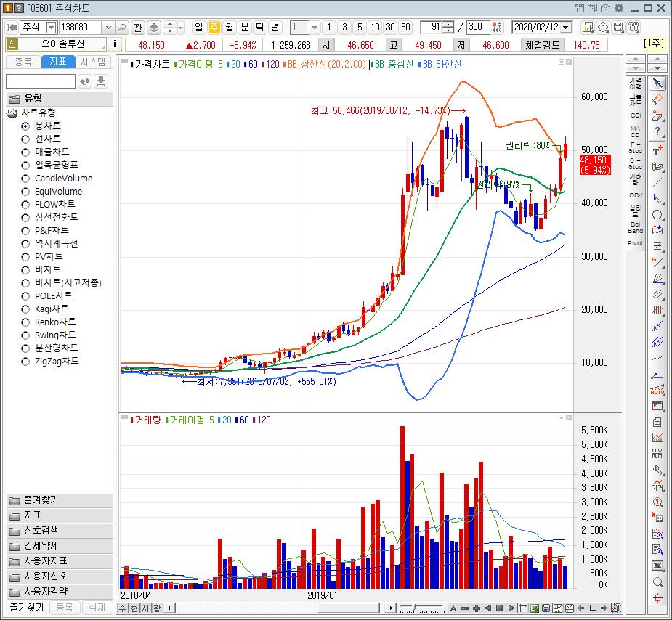This screenshot has width=672, height=620.
Task: Select 매물차트 chart type
Action: pyautogui.click(x=46, y=152)
